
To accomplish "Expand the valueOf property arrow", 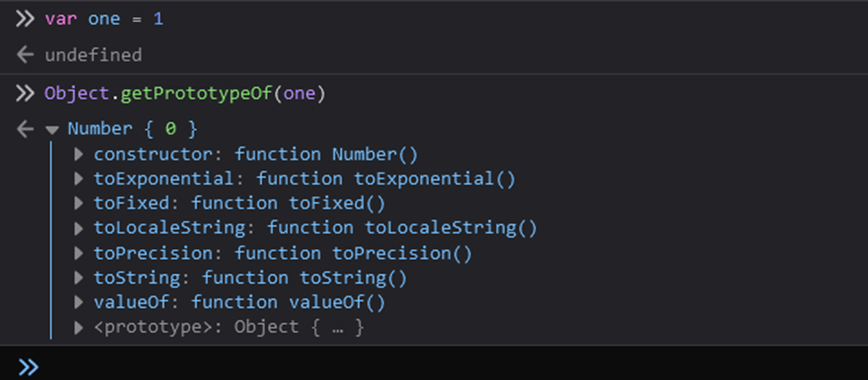I will pyautogui.click(x=78, y=303).
